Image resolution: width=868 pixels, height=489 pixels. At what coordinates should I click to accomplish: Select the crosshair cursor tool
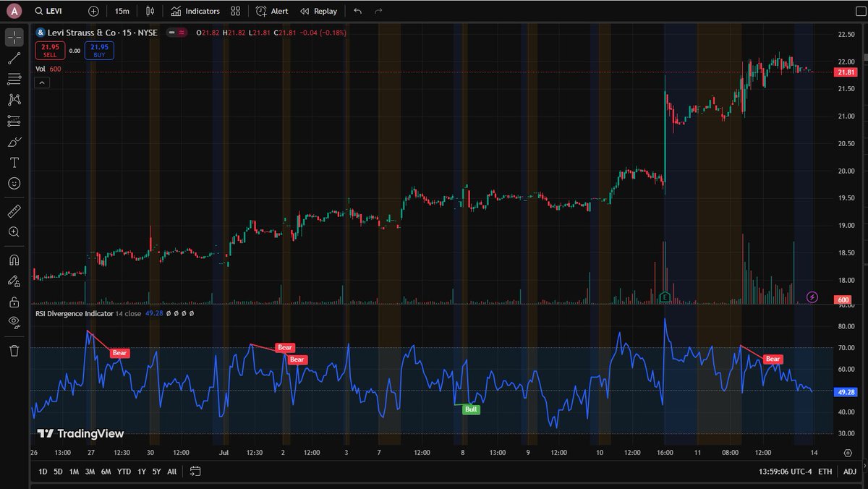[x=14, y=37]
